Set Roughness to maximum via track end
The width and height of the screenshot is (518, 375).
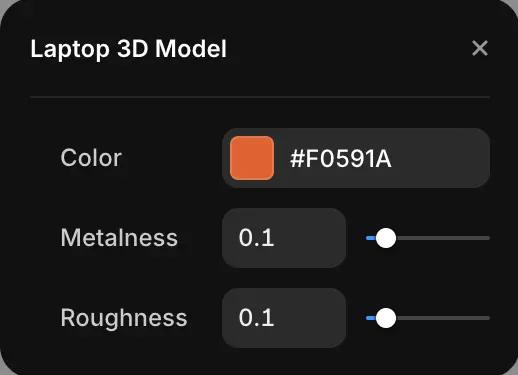488,318
